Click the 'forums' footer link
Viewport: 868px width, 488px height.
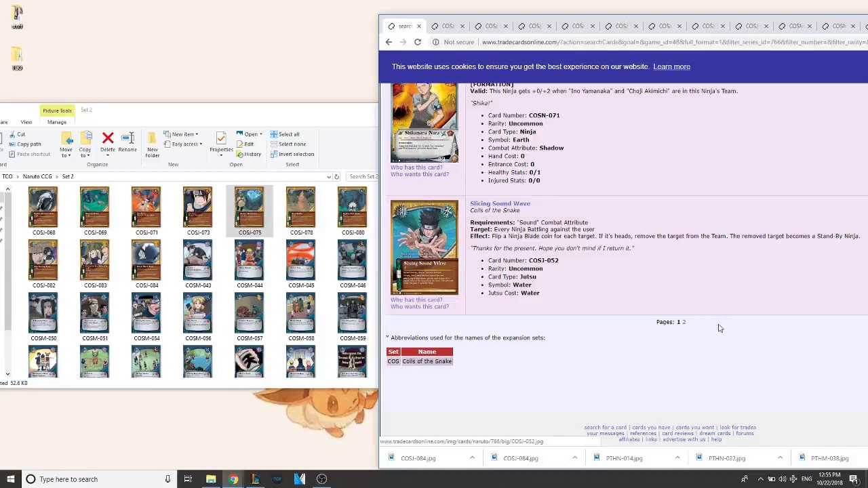tap(745, 434)
